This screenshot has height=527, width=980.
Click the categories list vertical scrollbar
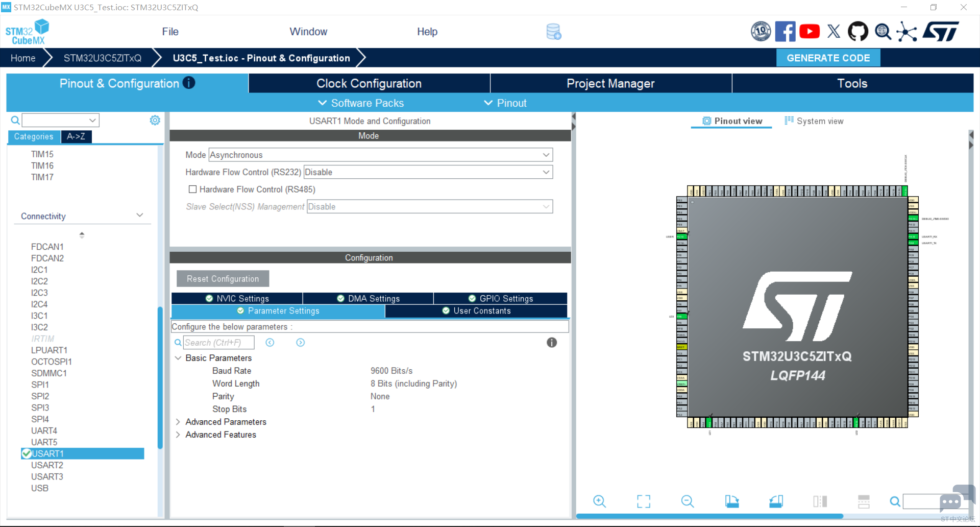(160, 378)
